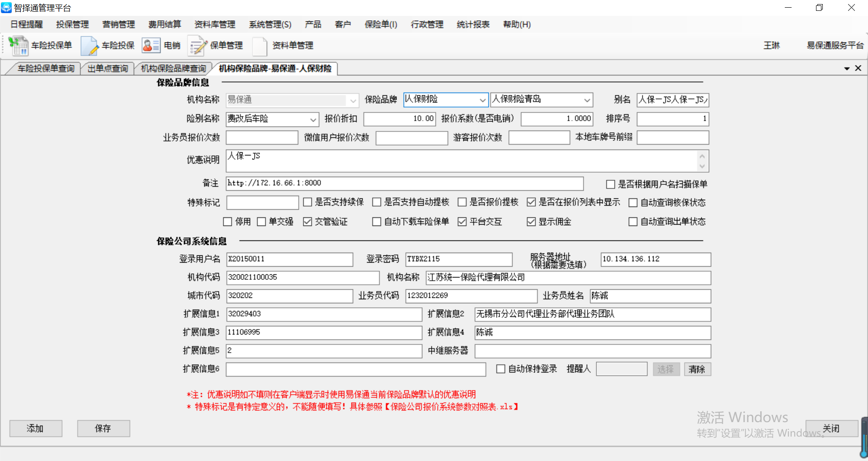Open 保单管理 from the toolbar icon
The width and height of the screenshot is (868, 461).
point(198,46)
